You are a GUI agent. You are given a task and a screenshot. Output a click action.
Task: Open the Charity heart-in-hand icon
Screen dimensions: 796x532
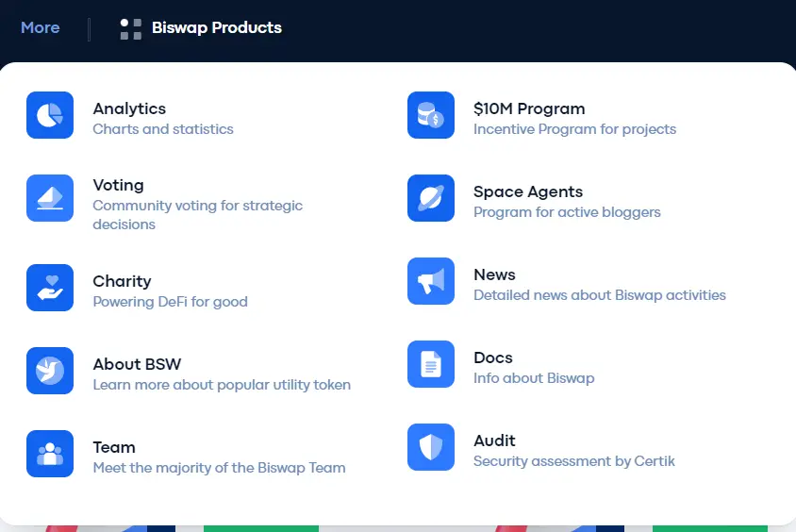click(x=50, y=288)
